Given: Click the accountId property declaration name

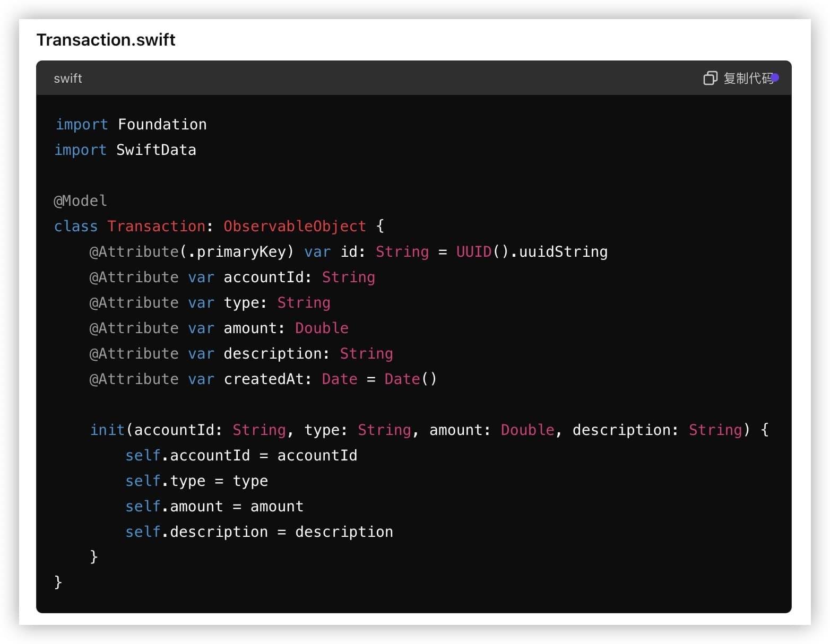Looking at the screenshot, I should pos(263,277).
